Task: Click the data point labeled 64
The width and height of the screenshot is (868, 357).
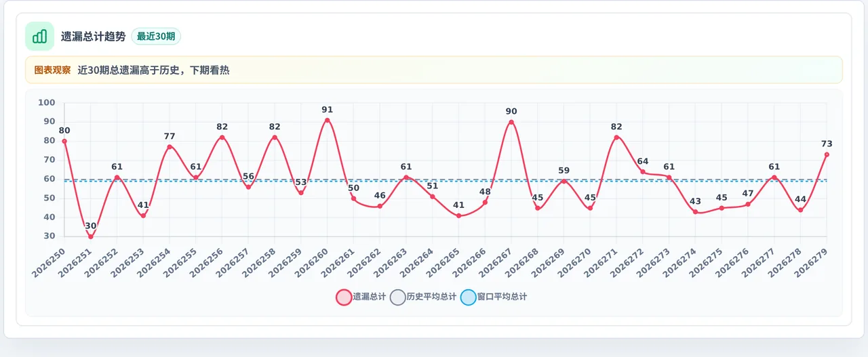Action: 643,171
